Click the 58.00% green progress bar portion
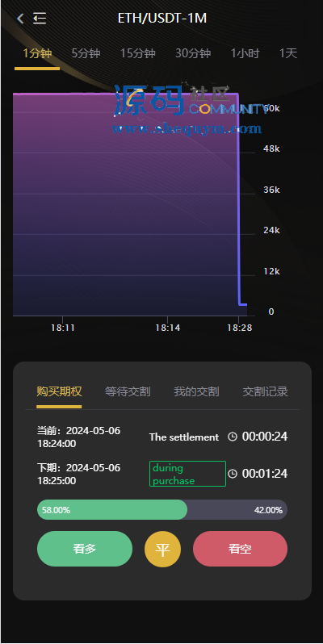 point(112,510)
